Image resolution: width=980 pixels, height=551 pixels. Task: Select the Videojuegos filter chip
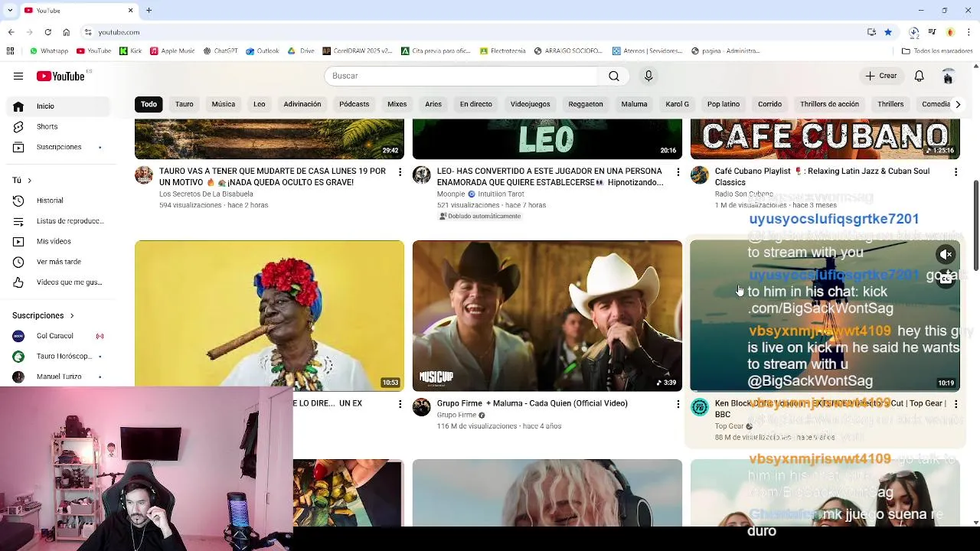click(530, 104)
